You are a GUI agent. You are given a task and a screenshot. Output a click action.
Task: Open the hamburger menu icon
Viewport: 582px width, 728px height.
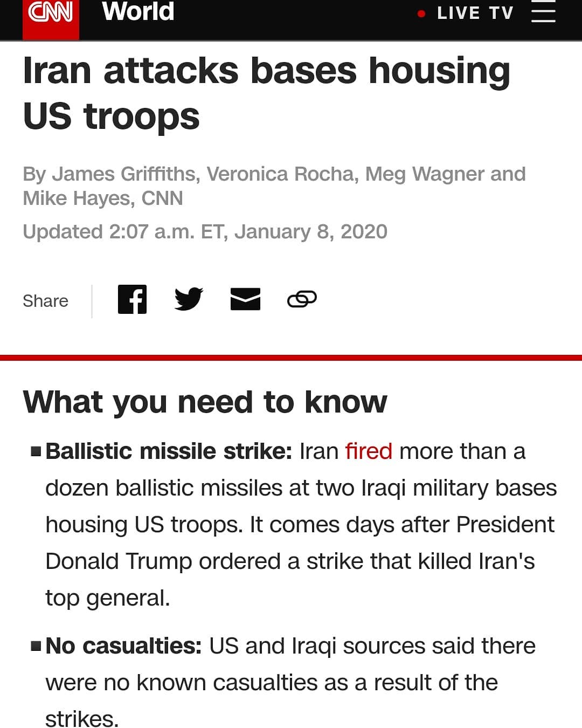543,11
